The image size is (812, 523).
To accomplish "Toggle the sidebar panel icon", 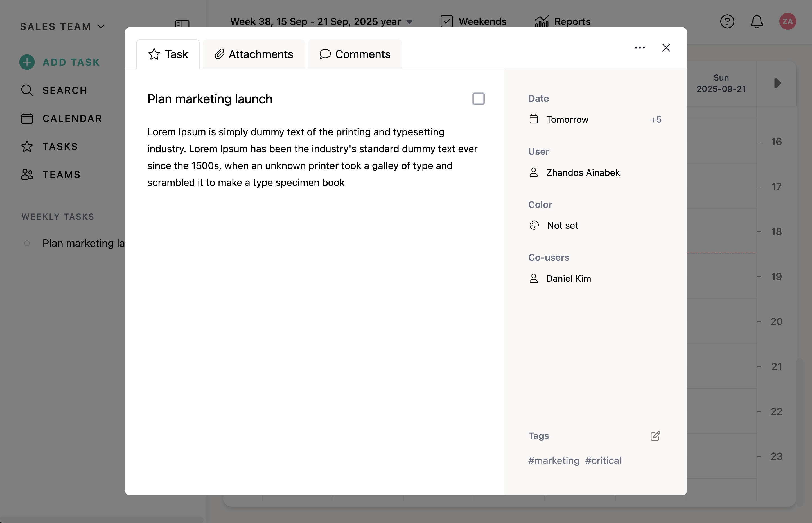I will pyautogui.click(x=182, y=23).
